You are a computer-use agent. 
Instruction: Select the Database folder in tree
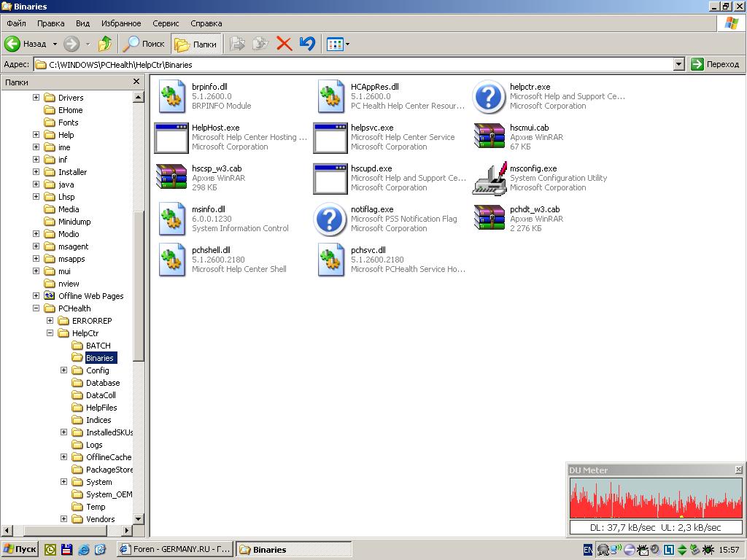[x=102, y=383]
